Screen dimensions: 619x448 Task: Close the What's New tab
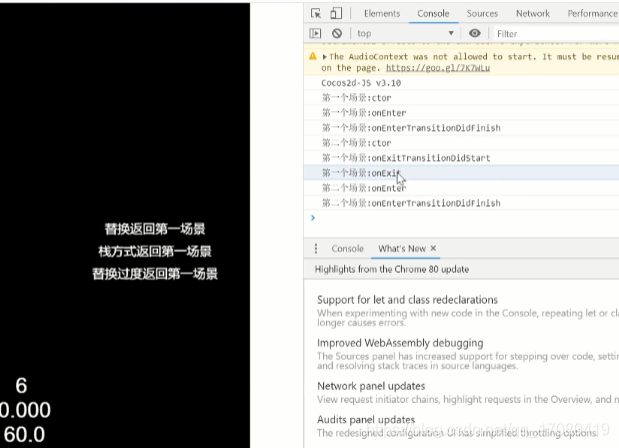pos(433,248)
